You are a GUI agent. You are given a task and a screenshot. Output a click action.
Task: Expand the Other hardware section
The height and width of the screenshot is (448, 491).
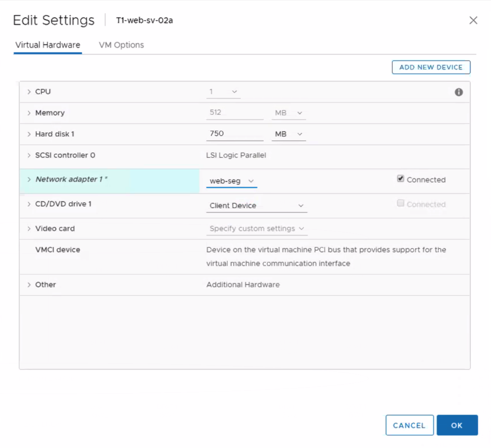(x=29, y=285)
